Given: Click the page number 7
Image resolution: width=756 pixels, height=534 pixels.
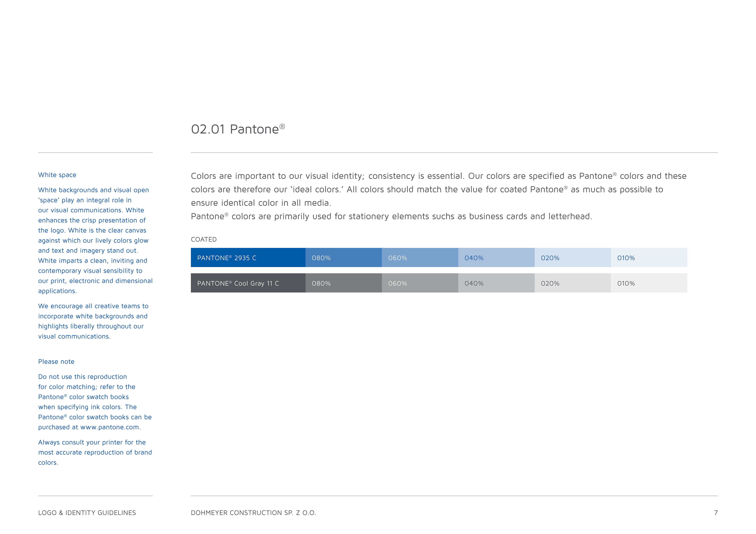Looking at the screenshot, I should 715,513.
